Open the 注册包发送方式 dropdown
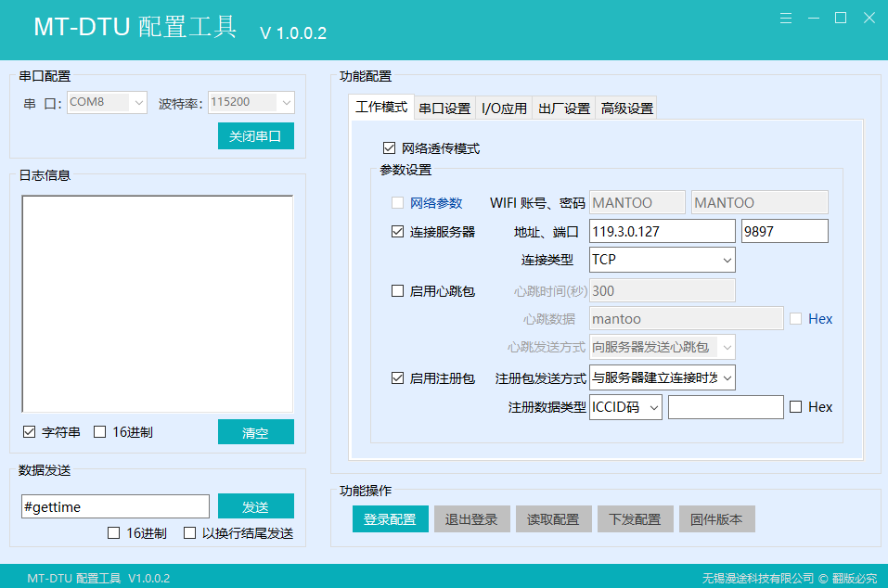The width and height of the screenshot is (888, 588). 663,377
